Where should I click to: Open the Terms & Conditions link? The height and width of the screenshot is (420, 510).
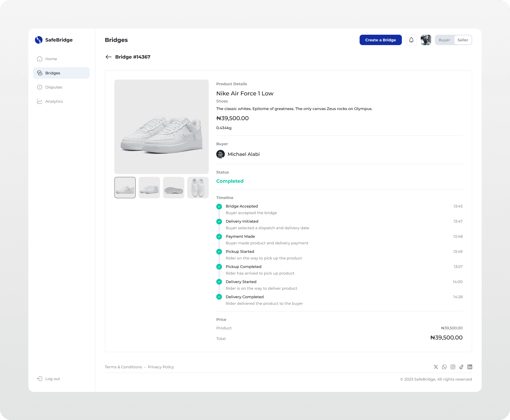(123, 367)
